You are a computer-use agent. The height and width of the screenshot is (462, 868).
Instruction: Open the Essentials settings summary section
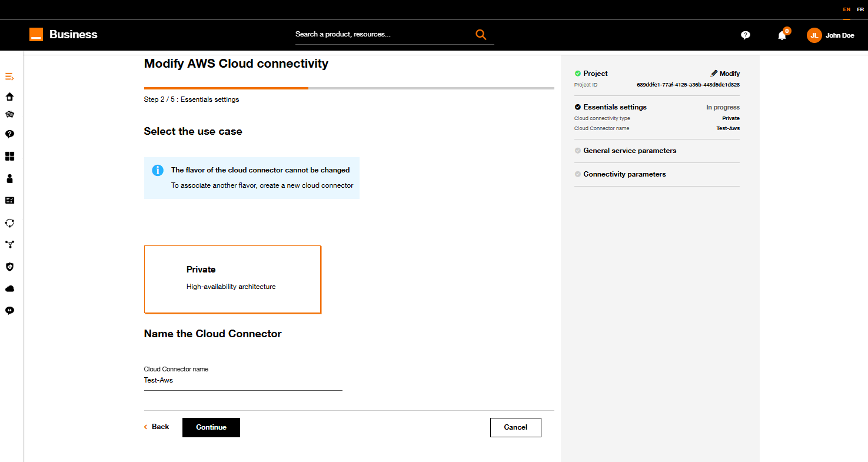[615, 107]
